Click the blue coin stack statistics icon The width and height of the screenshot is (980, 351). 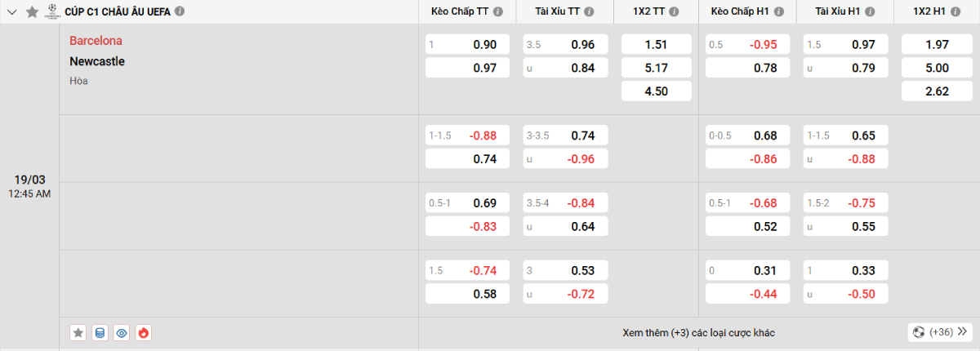coord(100,332)
